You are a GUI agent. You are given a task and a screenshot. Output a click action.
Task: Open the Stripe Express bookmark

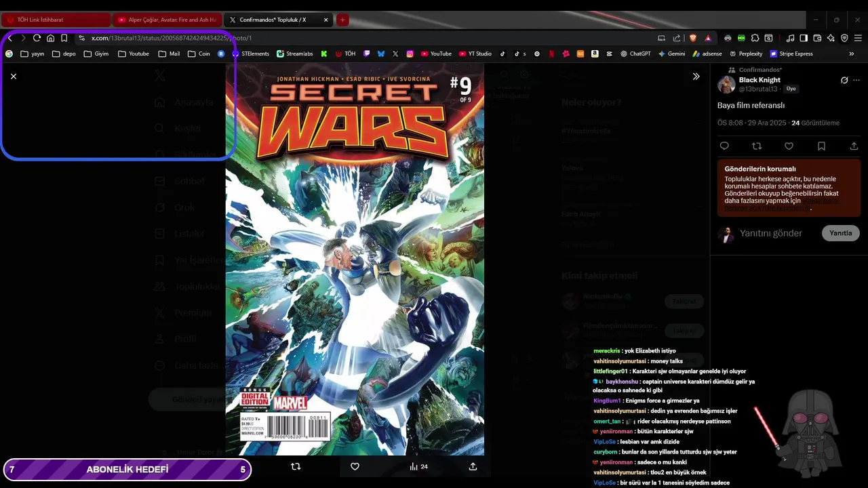(791, 54)
